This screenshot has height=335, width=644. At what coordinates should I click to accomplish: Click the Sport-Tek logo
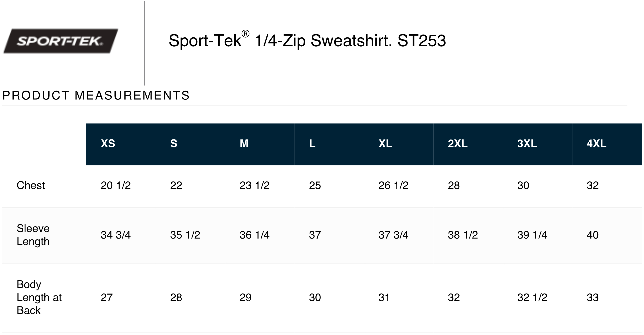tap(60, 41)
